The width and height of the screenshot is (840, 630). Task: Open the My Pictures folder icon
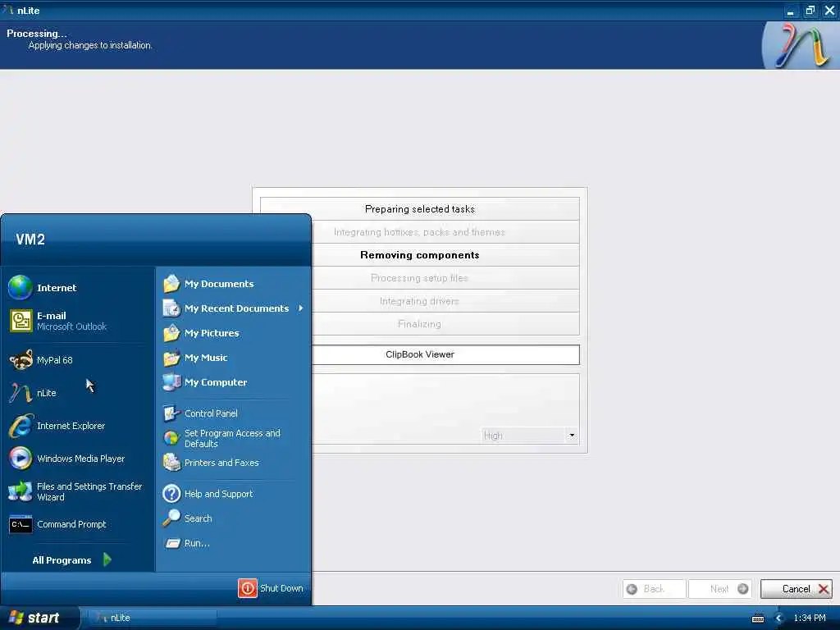click(171, 333)
